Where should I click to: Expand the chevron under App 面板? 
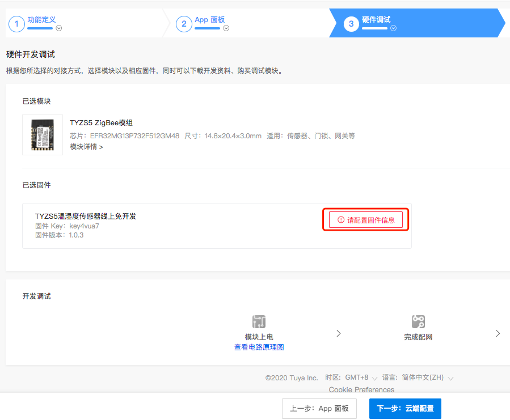click(x=226, y=28)
